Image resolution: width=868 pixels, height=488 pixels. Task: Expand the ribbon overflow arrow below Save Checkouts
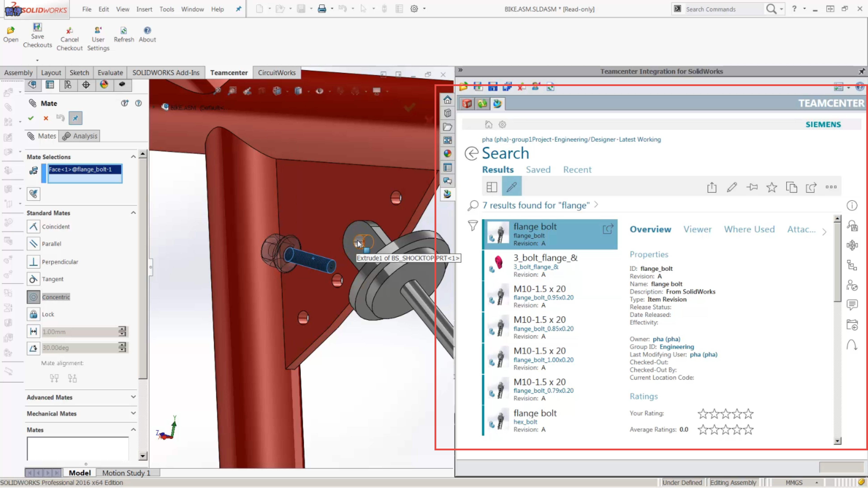tap(37, 60)
